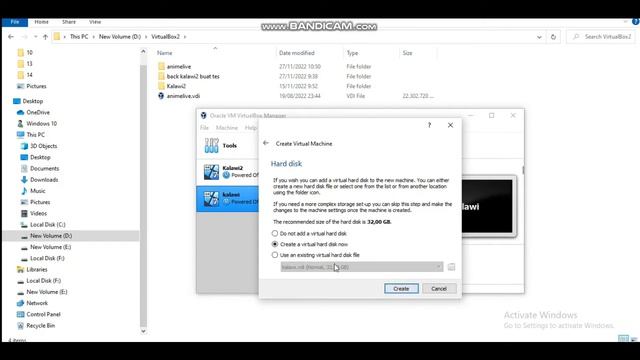
Task: Open the VirtualBox Manager File menu
Action: 204,128
